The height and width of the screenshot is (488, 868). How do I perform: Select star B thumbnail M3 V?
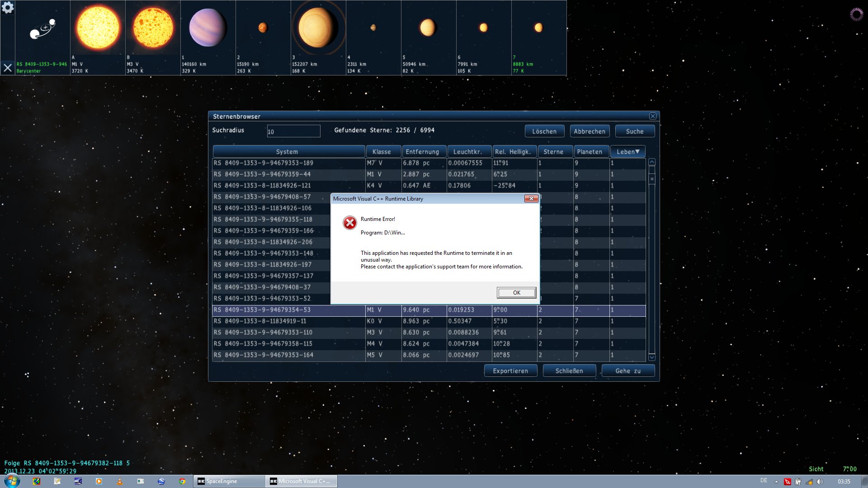(x=153, y=28)
